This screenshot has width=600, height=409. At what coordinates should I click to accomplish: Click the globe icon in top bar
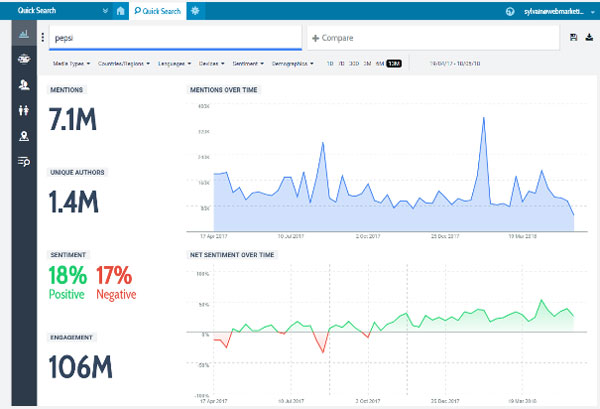(510, 11)
